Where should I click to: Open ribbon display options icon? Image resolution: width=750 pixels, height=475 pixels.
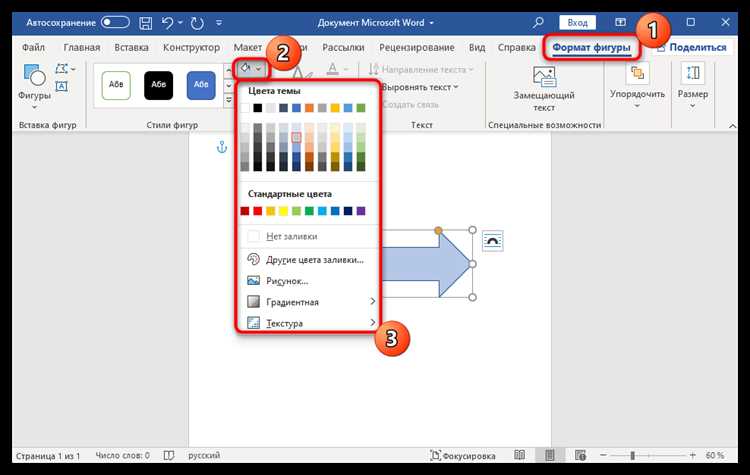620,22
